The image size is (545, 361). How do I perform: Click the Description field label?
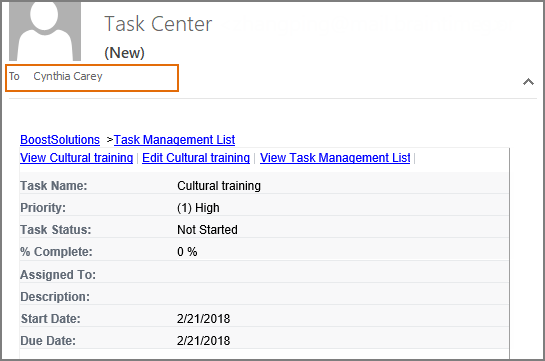coord(55,297)
